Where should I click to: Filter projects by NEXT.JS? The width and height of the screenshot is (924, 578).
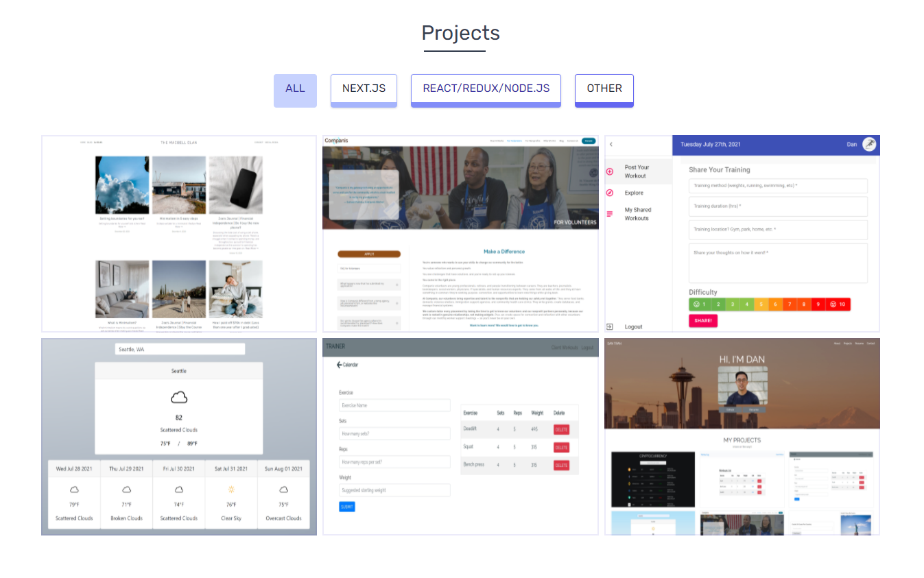(x=364, y=89)
